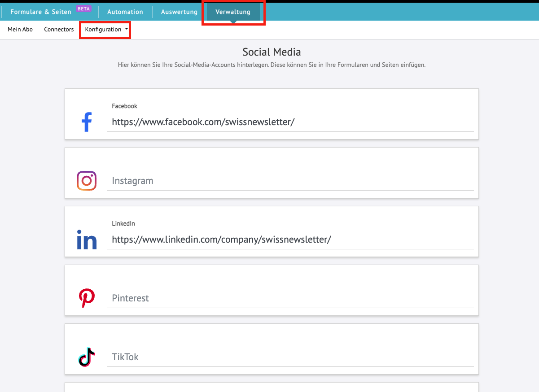539x392 pixels.
Task: Focus the TikTok input field
Action: point(290,357)
